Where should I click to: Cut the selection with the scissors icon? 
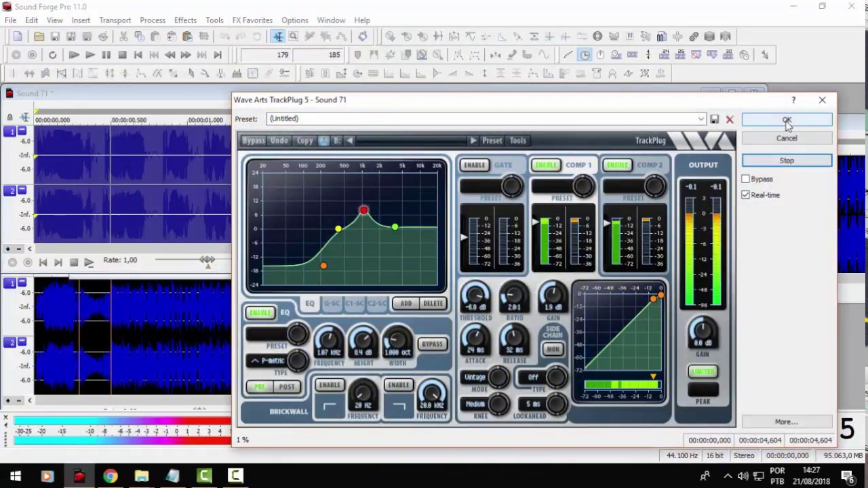(x=123, y=37)
